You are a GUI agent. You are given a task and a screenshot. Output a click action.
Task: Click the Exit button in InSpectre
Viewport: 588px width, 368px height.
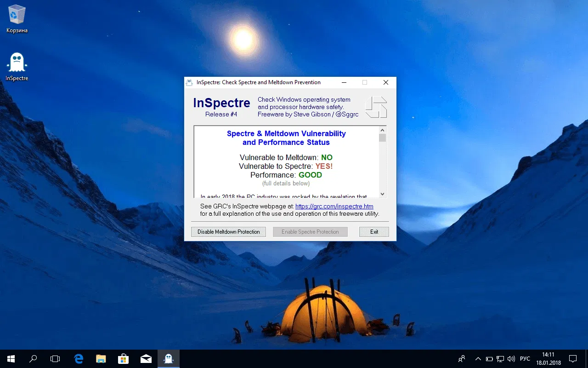[x=374, y=232]
